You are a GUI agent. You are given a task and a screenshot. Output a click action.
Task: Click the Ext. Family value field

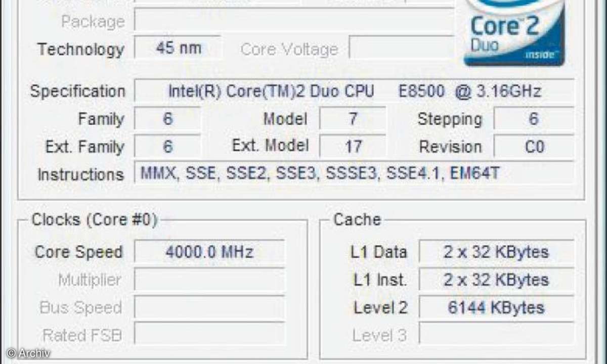[x=167, y=147]
